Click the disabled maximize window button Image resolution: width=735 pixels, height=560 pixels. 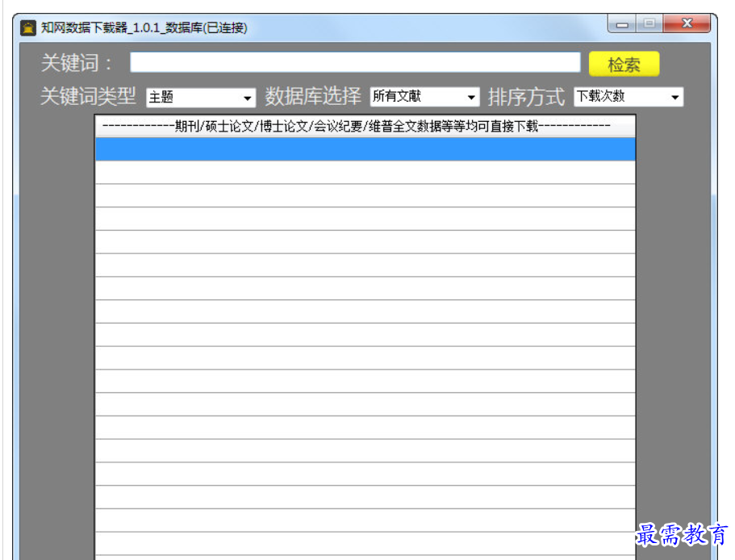pyautogui.click(x=649, y=23)
